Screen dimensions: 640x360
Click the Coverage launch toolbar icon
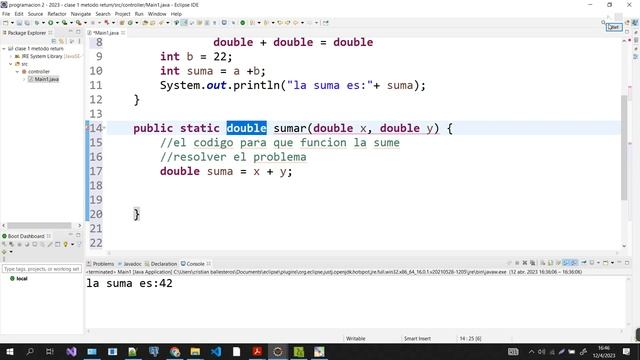coord(64,23)
